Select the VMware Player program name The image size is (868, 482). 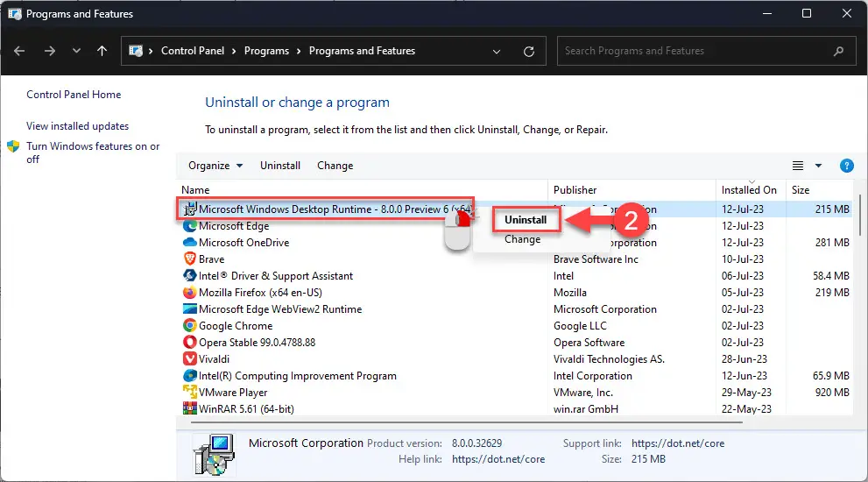[233, 393]
